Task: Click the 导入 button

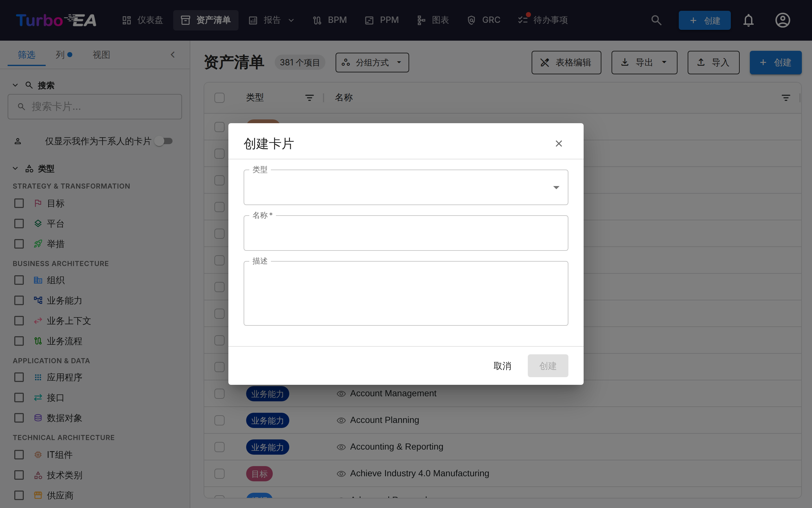Action: pyautogui.click(x=713, y=63)
